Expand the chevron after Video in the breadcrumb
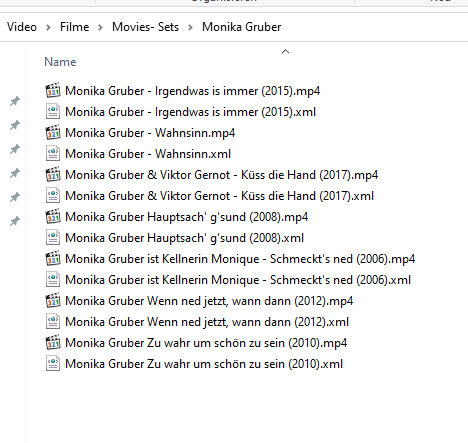 [48, 27]
